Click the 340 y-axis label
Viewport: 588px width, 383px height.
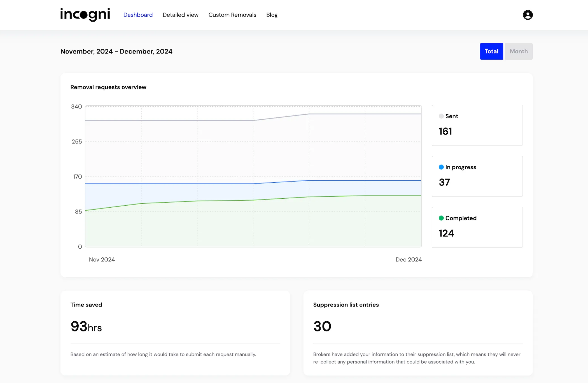pos(76,106)
